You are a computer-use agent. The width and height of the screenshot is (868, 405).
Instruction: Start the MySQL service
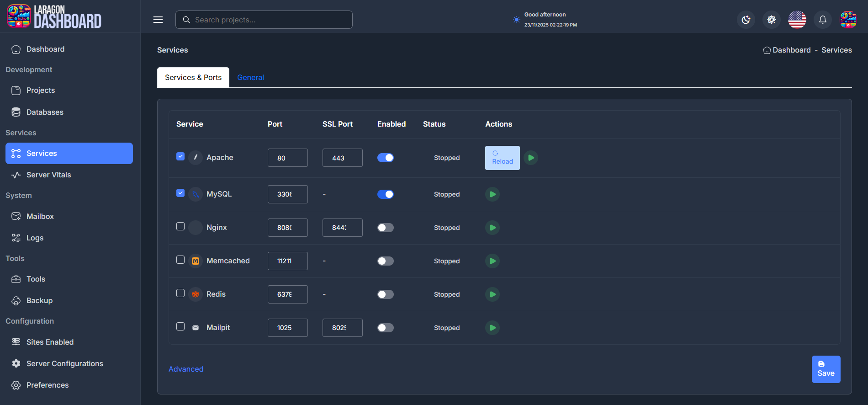coord(492,194)
